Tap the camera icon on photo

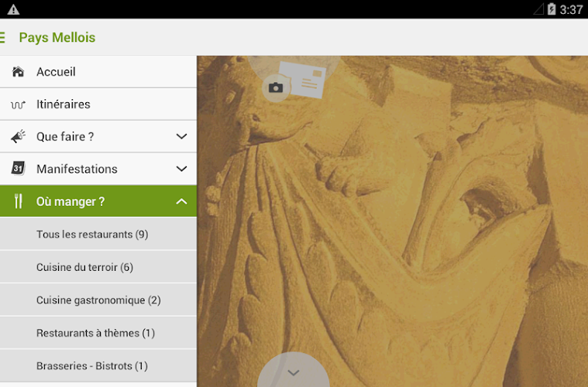276,88
